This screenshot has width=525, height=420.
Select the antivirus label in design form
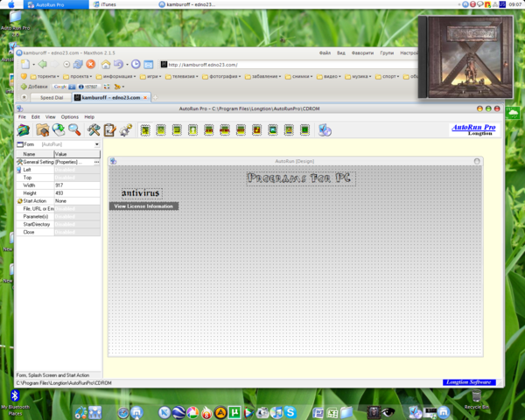[141, 192]
